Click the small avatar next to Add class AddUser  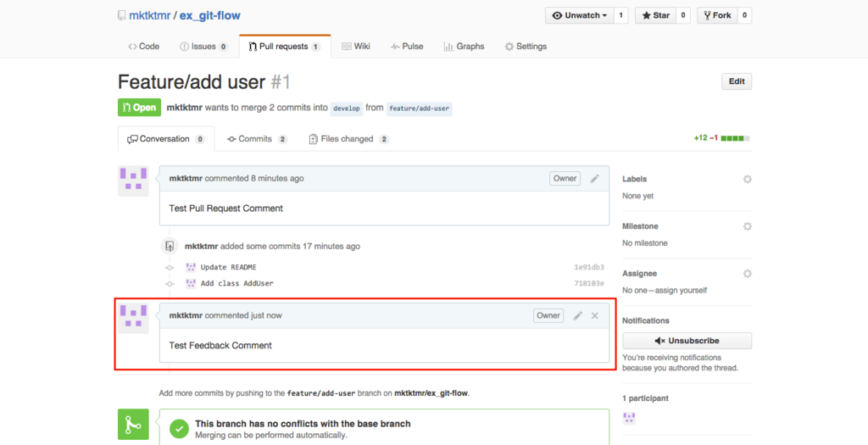(x=191, y=283)
